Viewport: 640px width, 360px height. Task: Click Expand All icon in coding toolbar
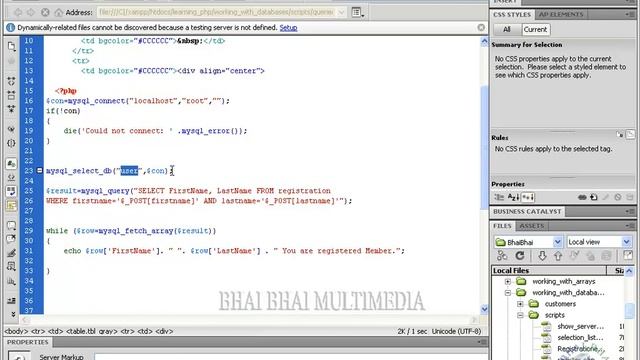tap(11, 109)
